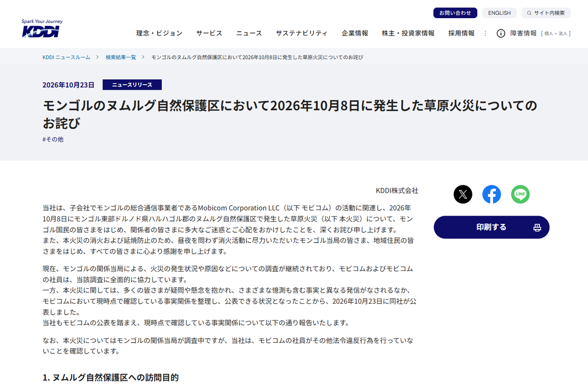Screen dimensions: 588x392
Task: Click the search magnifier icon
Action: pos(530,13)
